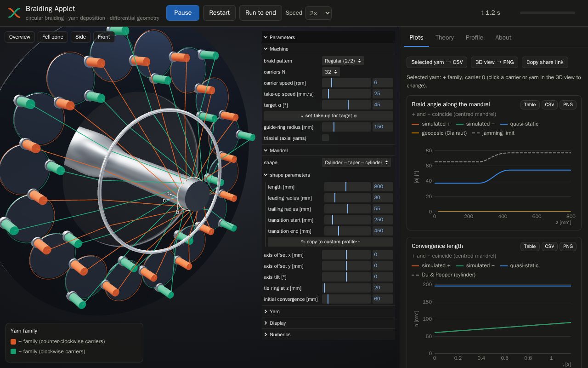Collapse the Parameters section

tap(328, 37)
